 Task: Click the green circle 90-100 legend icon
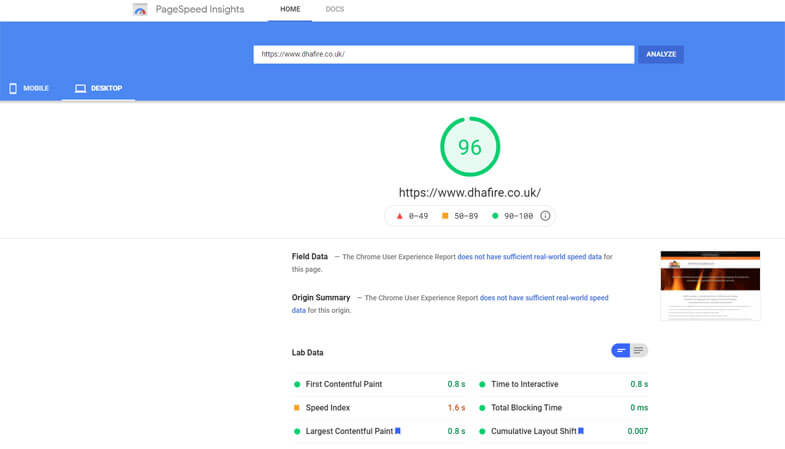(495, 216)
